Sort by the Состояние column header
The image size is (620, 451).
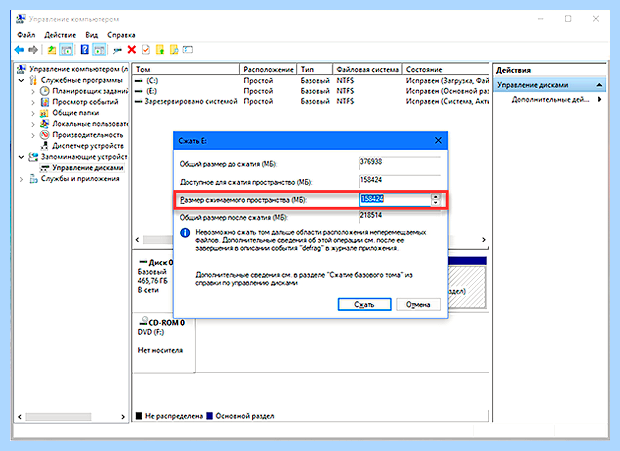click(x=446, y=70)
